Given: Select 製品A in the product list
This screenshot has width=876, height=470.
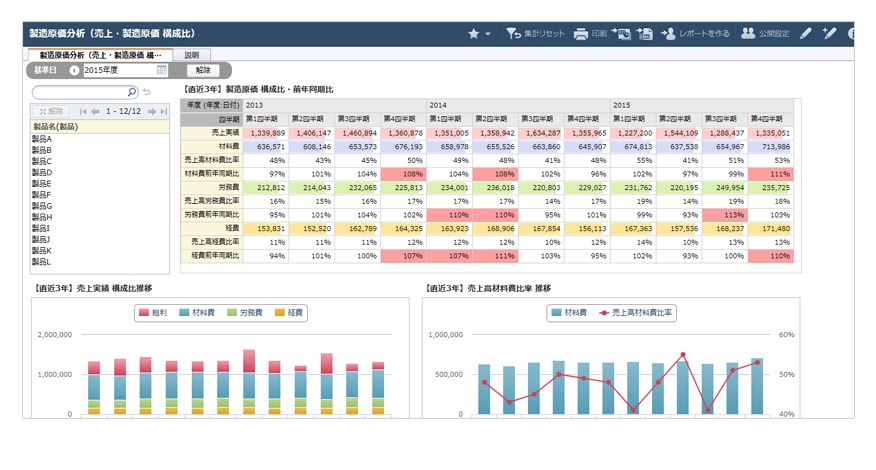Looking at the screenshot, I should click(43, 139).
